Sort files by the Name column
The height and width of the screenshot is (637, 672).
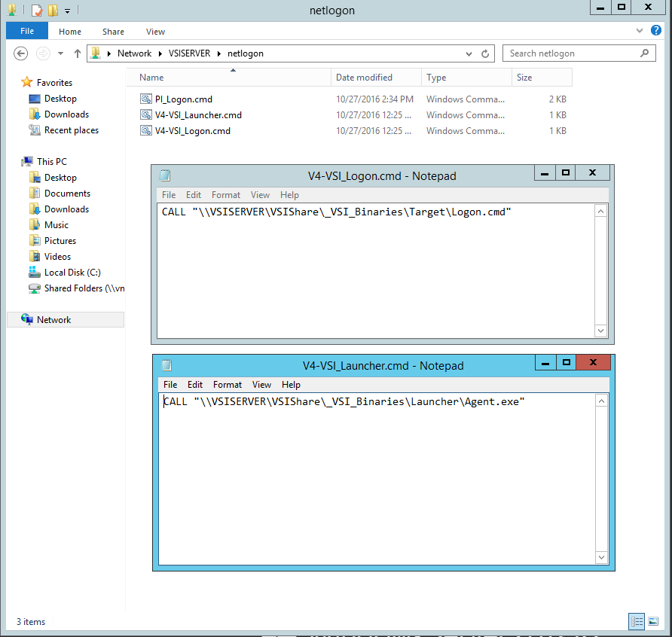(229, 78)
